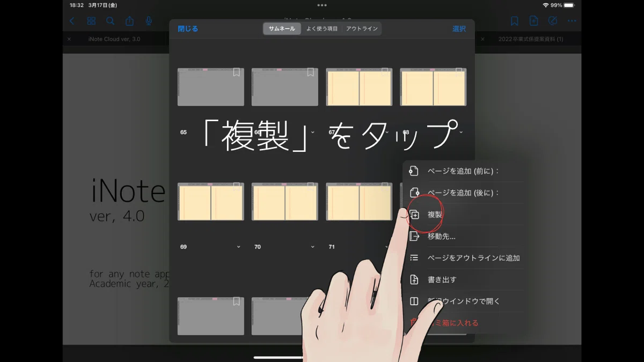Image resolution: width=644 pixels, height=362 pixels.
Task: Expand the page 68 options chevron
Action: click(461, 132)
